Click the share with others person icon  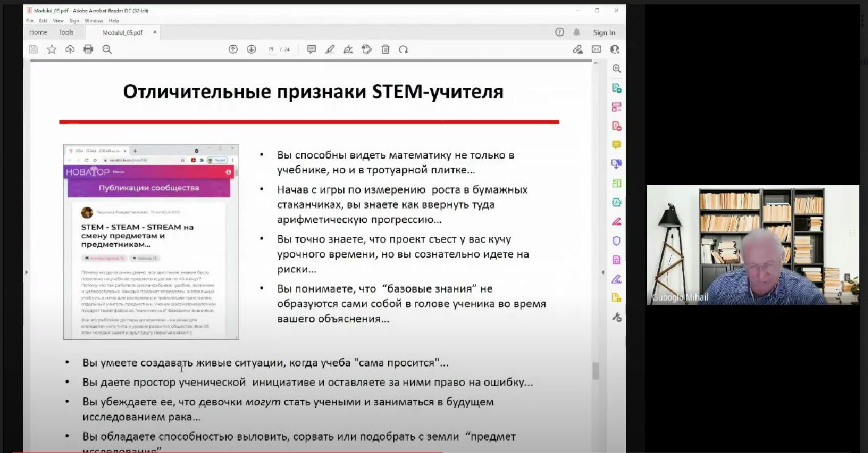click(615, 50)
